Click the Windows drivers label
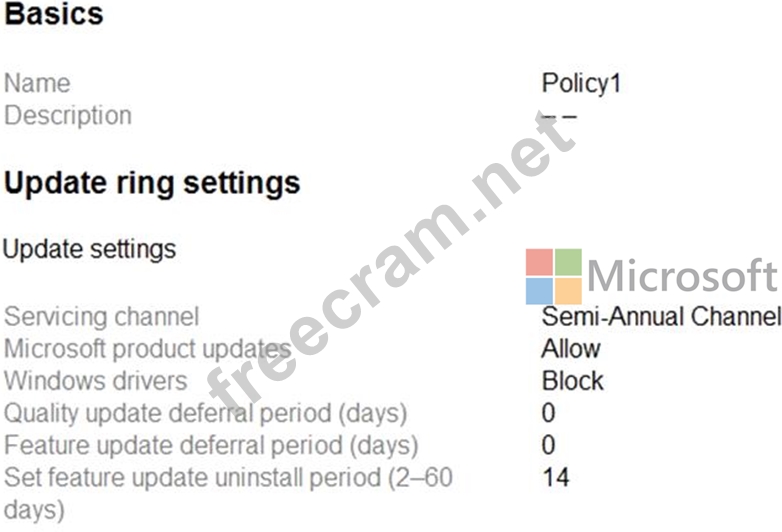 96,381
